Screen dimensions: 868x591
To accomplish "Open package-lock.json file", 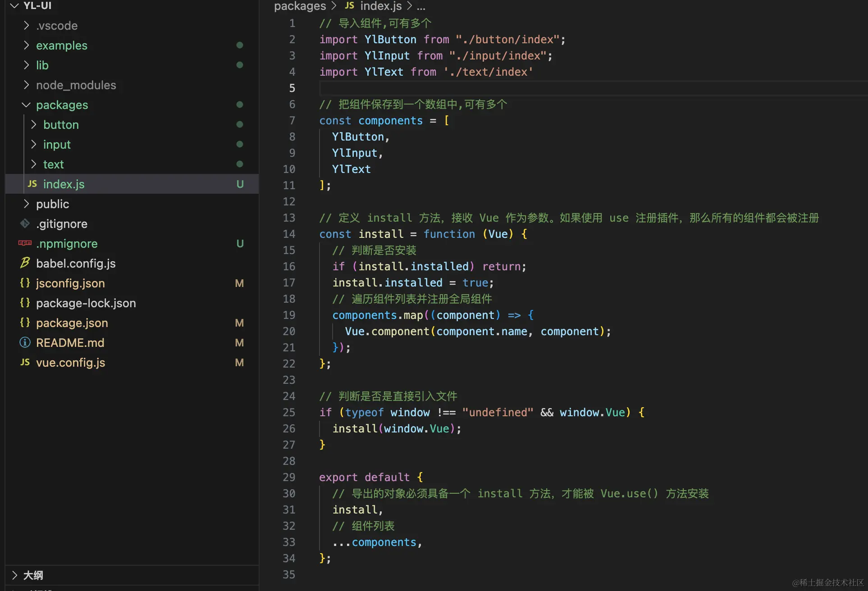I will [x=86, y=303].
